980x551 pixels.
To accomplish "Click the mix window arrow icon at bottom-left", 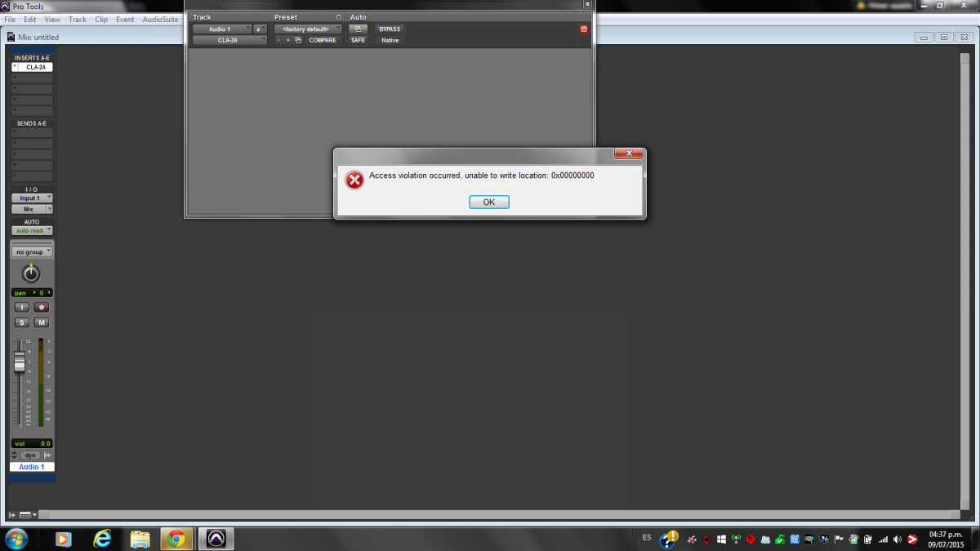I will click(x=12, y=515).
